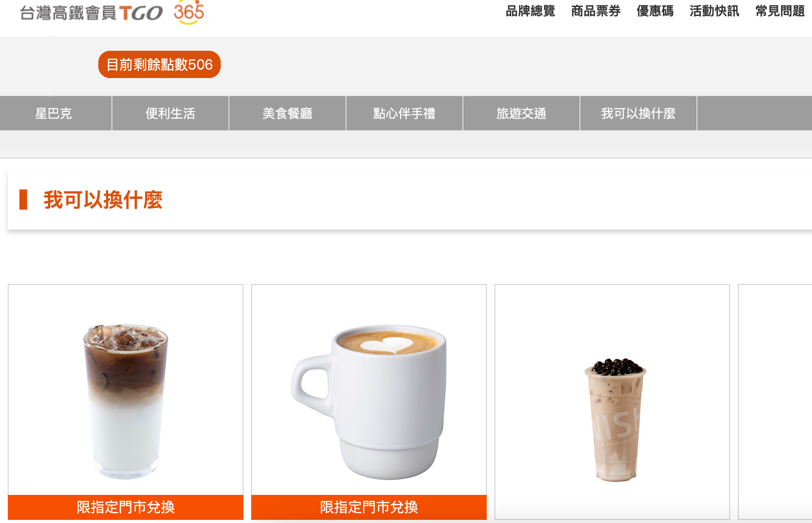This screenshot has width=812, height=523.
Task: Select the 我可以換什麼 tab
Action: [638, 113]
